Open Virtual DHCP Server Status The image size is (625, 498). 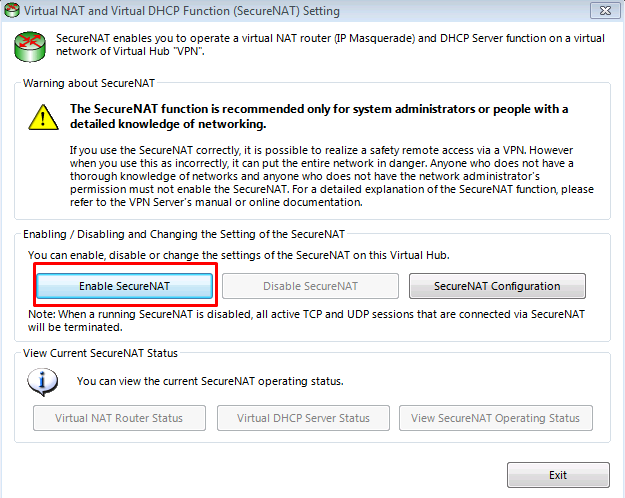pos(304,418)
